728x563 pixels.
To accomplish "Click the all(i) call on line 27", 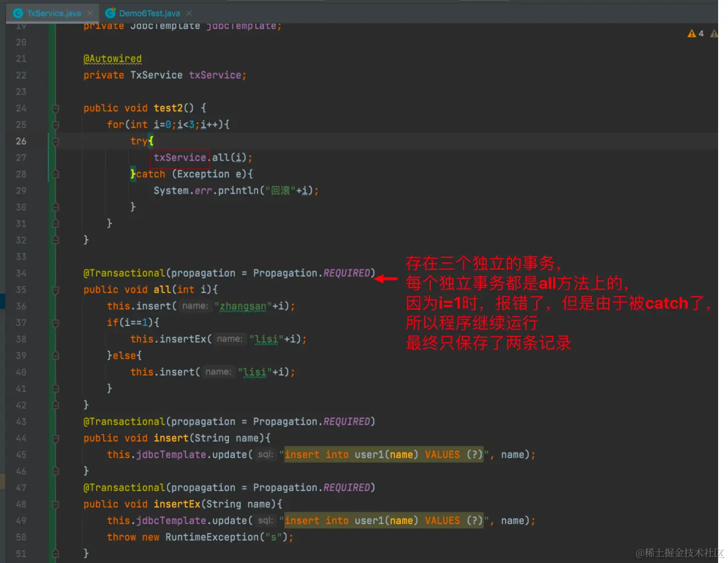I will pos(229,157).
